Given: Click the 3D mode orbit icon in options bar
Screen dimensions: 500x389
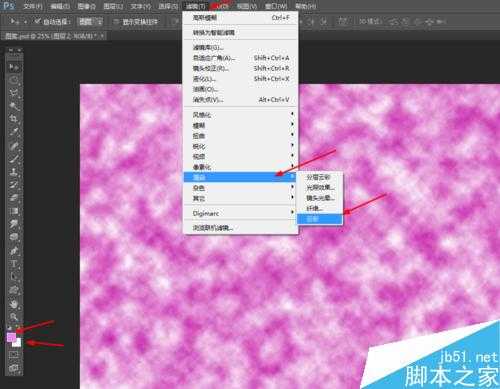Looking at the screenshot, I should [x=394, y=22].
